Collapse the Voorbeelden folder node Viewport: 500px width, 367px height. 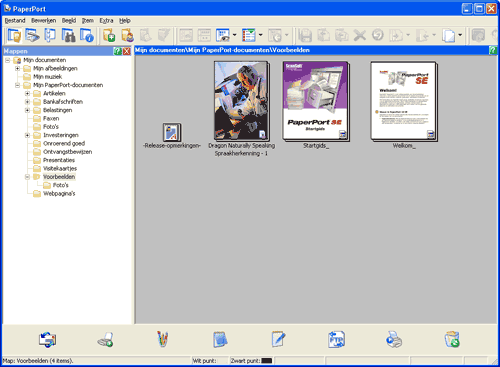click(x=27, y=177)
